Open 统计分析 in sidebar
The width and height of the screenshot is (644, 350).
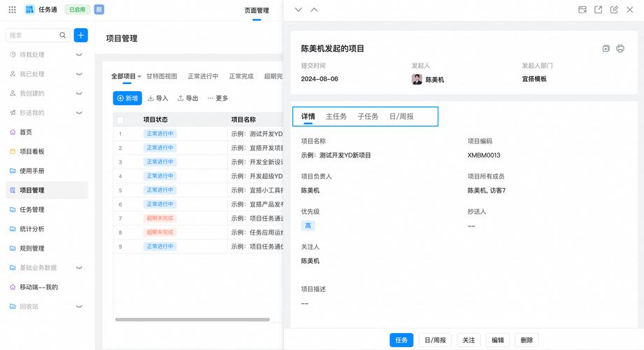click(x=32, y=229)
